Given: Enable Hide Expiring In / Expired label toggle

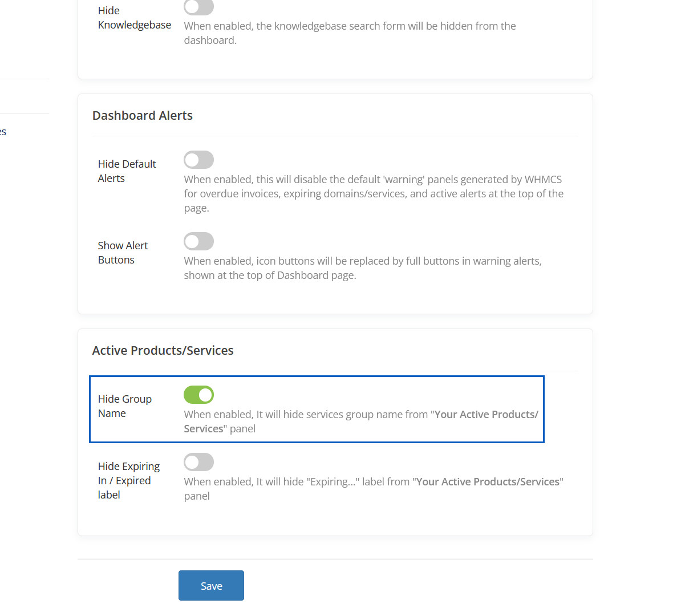Looking at the screenshot, I should point(198,462).
